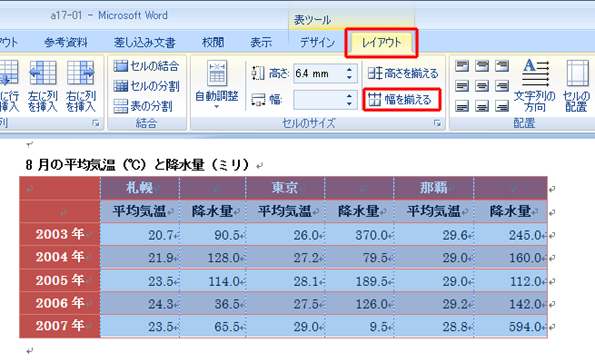Click the 2003 年 row header
This screenshot has height=362, width=595.
pyautogui.click(x=60, y=234)
